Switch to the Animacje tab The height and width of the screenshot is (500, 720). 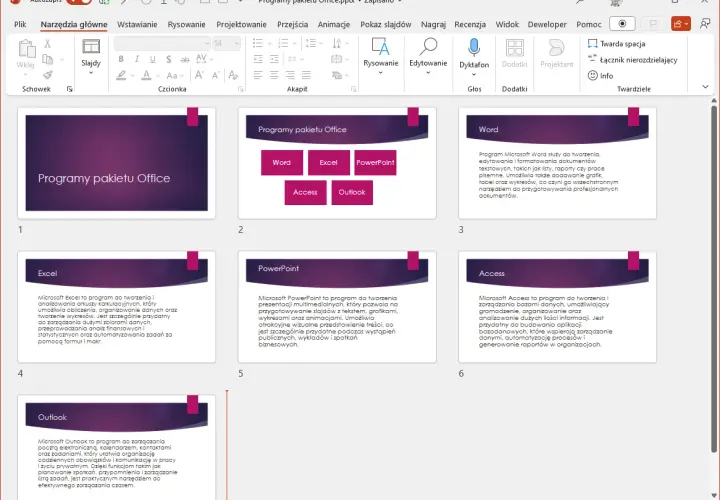334,24
